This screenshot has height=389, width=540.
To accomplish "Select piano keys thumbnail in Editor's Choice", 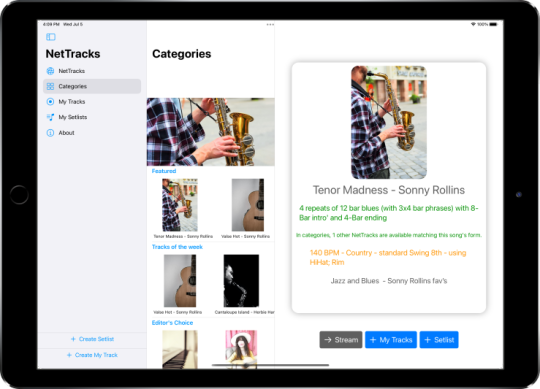I will click(180, 349).
